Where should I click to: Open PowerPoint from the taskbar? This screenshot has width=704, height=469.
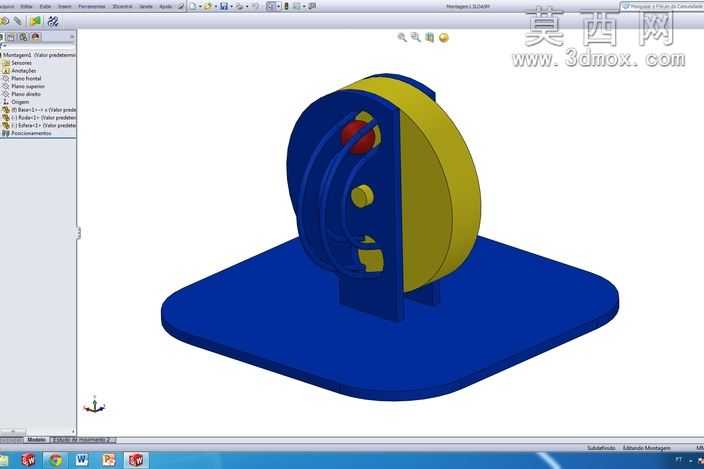pyautogui.click(x=109, y=460)
